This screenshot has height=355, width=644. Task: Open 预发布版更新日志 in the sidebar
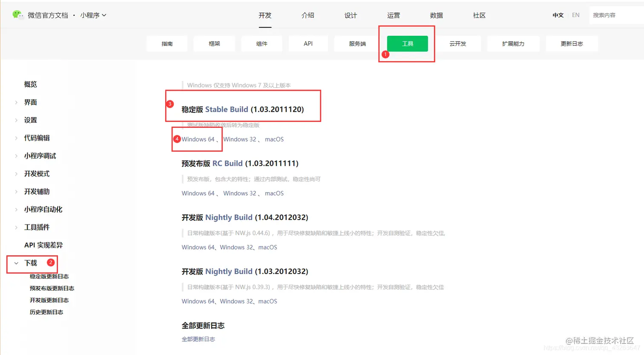click(52, 289)
